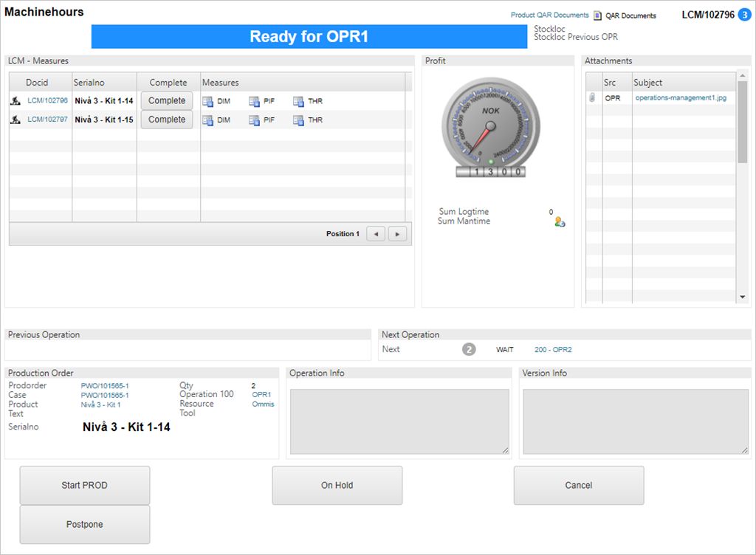The width and height of the screenshot is (756, 555).
Task: Go to next position with right arrow
Action: (398, 234)
